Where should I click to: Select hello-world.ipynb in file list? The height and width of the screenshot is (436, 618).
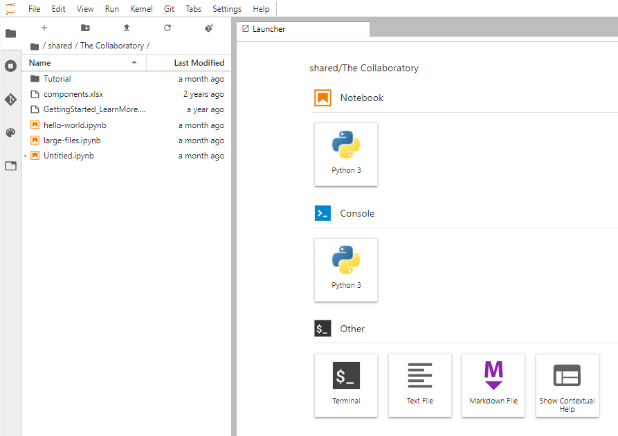coord(75,125)
